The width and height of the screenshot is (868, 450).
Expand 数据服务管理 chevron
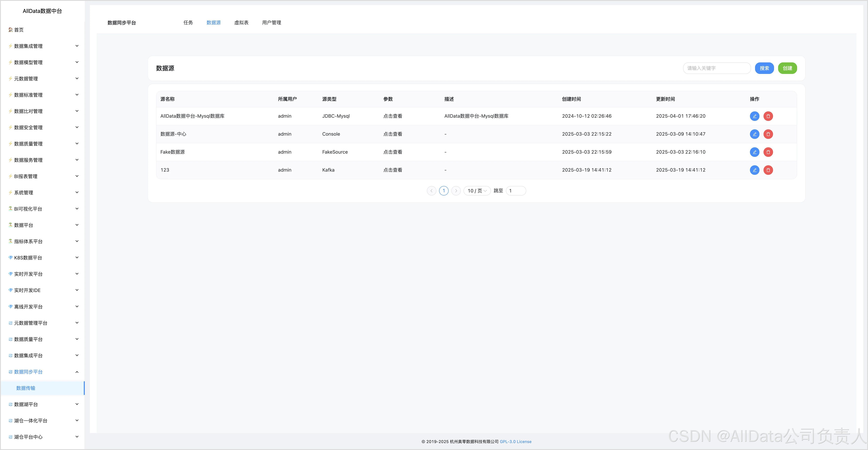tap(77, 160)
